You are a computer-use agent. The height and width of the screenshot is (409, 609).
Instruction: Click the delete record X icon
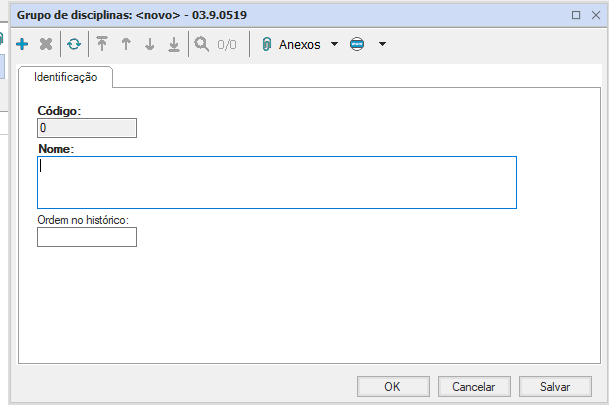tap(45, 45)
